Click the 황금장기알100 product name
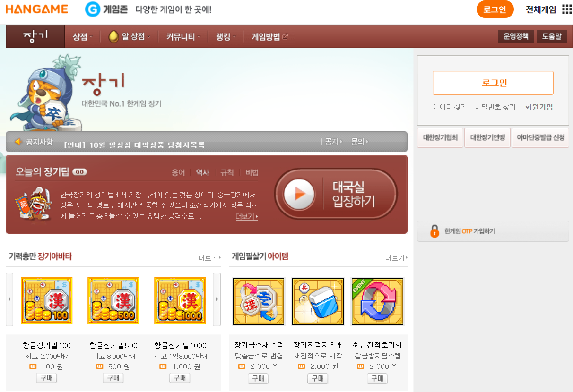The image size is (573, 392). (x=47, y=345)
